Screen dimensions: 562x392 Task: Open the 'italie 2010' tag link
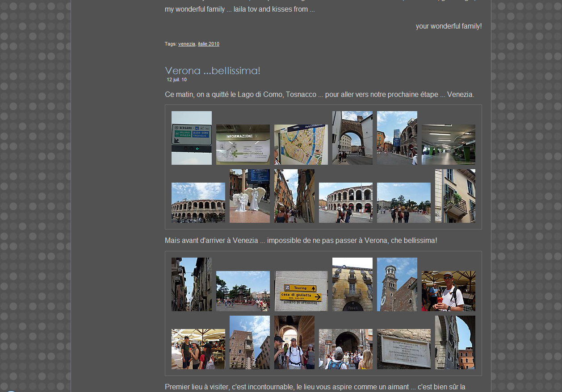[x=208, y=44]
